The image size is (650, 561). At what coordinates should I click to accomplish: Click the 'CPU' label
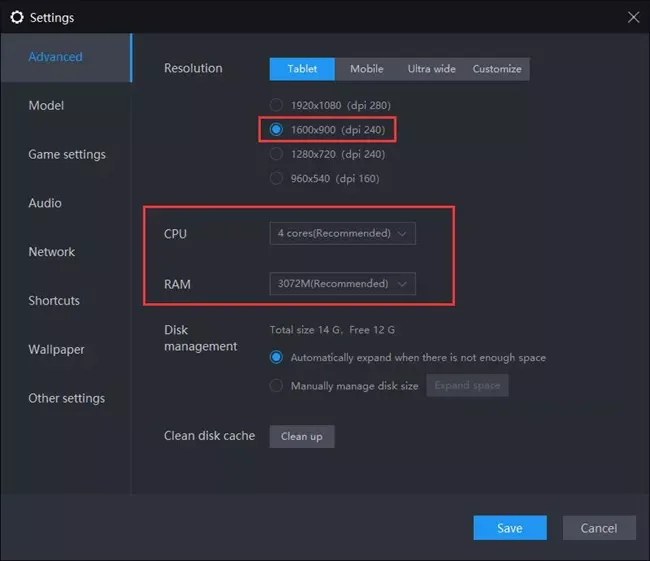pos(175,234)
